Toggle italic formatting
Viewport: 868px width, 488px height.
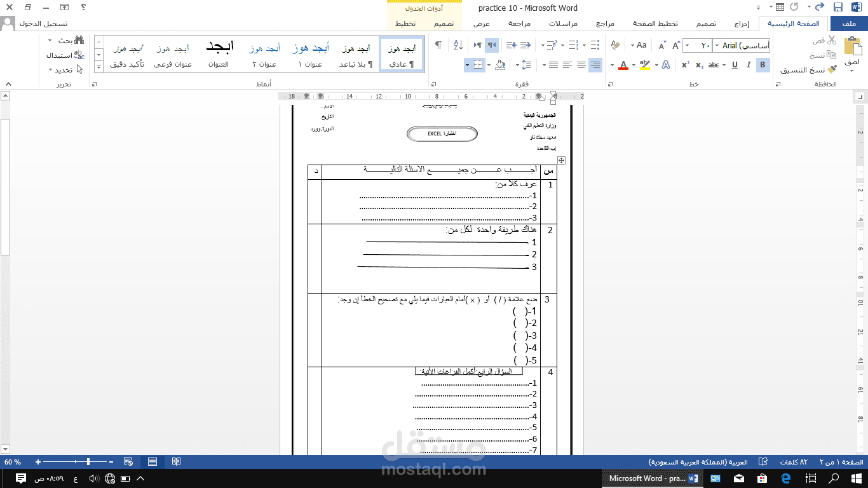tap(749, 64)
